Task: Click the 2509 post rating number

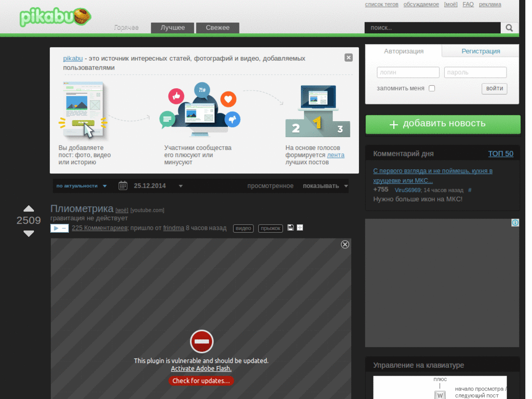Action: pos(29,220)
